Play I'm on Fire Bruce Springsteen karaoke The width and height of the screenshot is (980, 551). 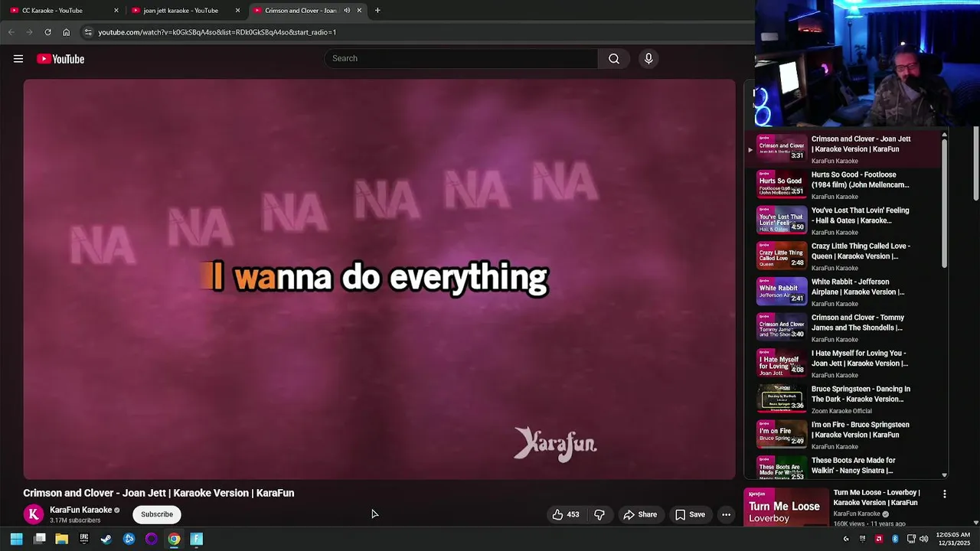845,435
